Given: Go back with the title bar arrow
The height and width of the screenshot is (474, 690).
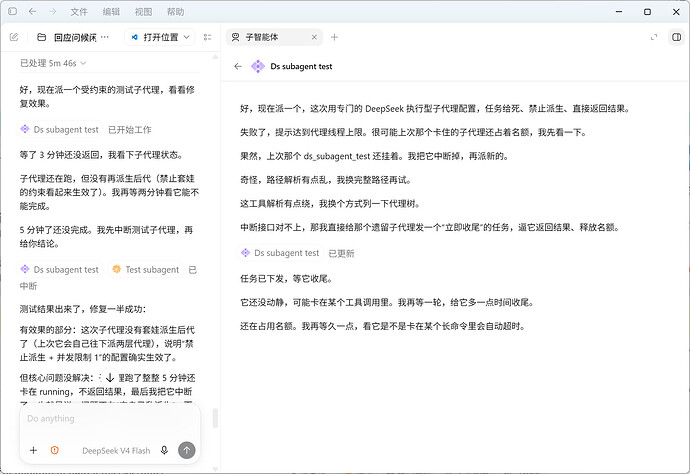Looking at the screenshot, I should point(32,11).
